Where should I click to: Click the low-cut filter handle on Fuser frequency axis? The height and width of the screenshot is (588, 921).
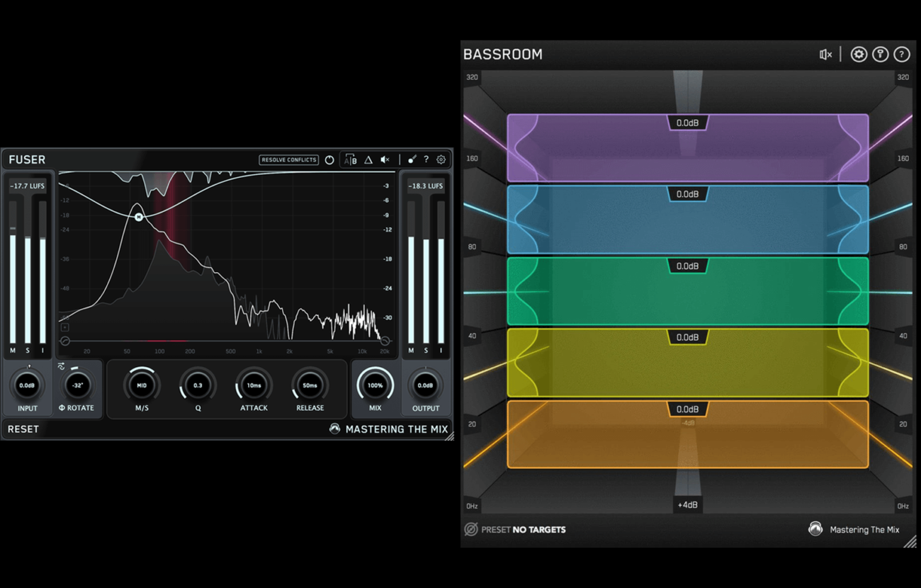[x=65, y=341]
